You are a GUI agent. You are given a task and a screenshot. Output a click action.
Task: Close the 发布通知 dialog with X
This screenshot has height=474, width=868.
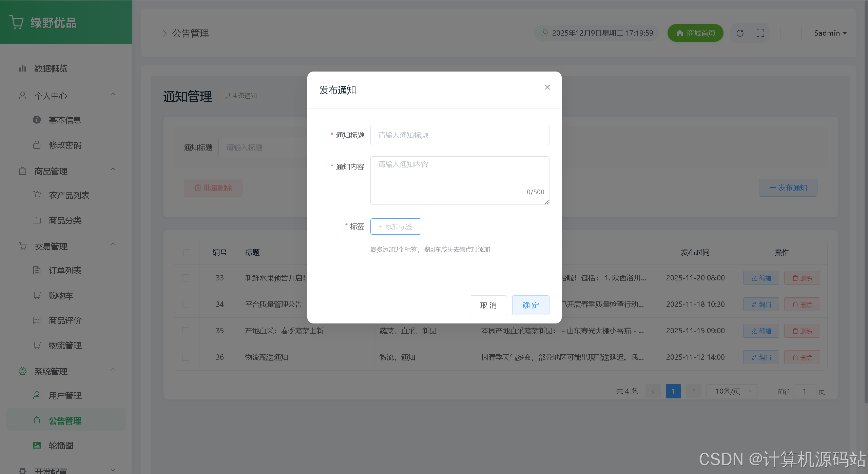(x=547, y=87)
